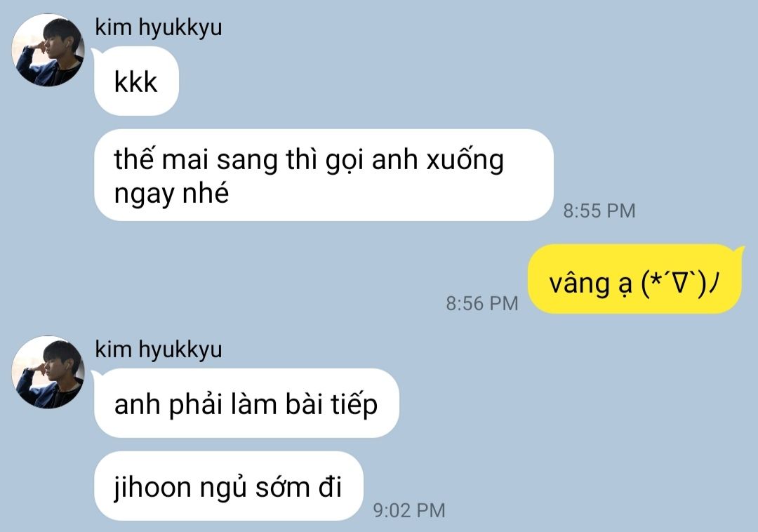
Task: Tap the 8:55 PM timestamp
Action: (599, 211)
